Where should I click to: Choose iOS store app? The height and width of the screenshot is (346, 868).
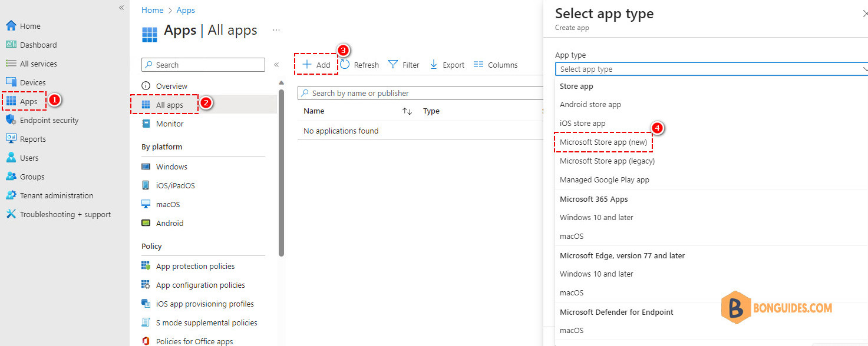[583, 123]
